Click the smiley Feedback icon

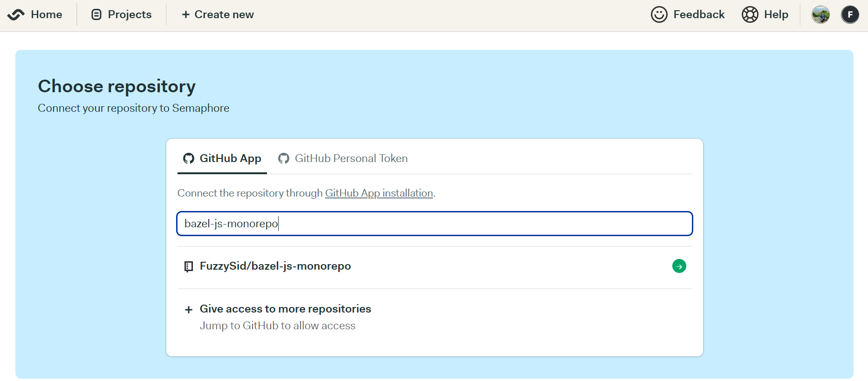(659, 14)
